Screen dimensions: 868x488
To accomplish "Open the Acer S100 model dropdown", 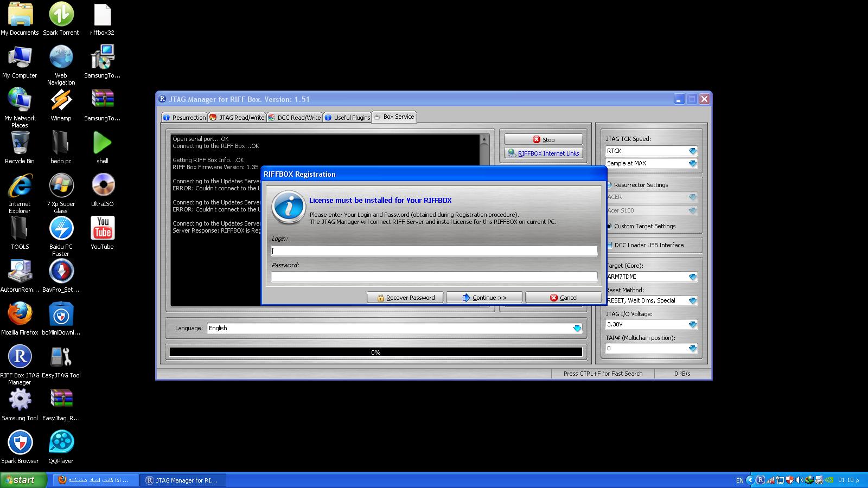I will point(692,210).
